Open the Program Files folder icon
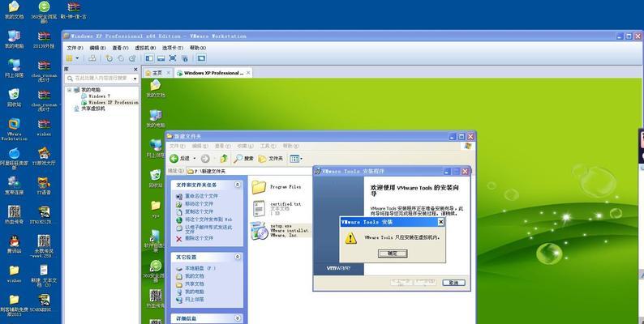The width and height of the screenshot is (644, 324). tap(259, 187)
